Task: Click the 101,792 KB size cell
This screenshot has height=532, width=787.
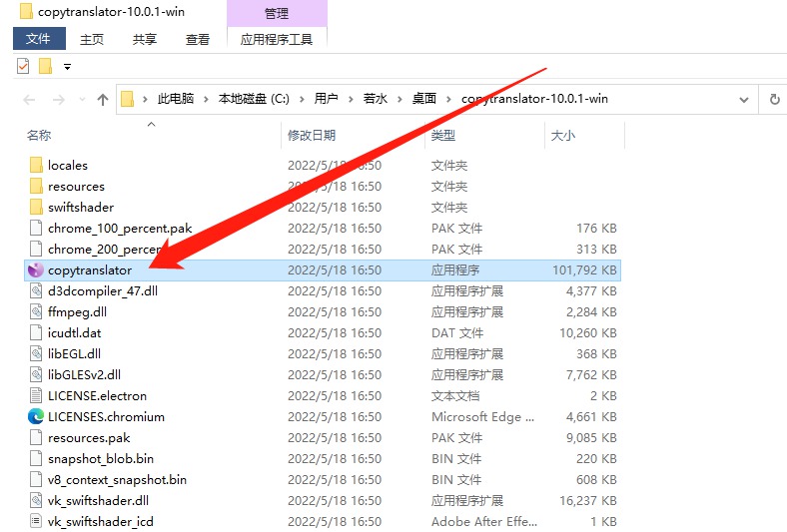Action: tap(584, 270)
